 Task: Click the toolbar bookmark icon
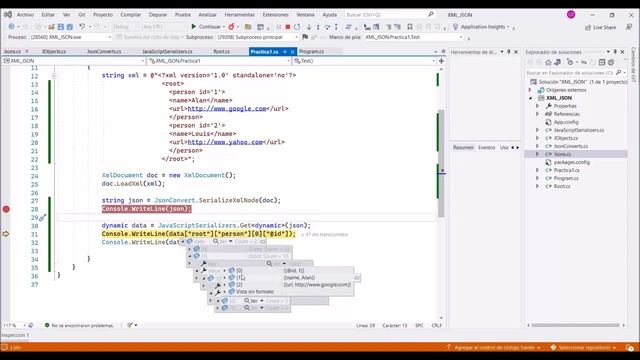point(410,27)
